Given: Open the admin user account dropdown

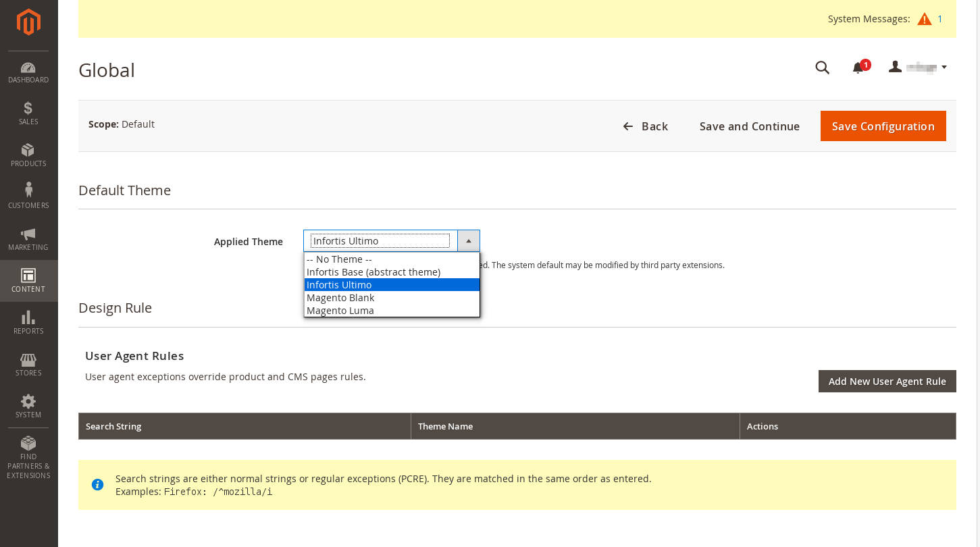Looking at the screenshot, I should (917, 67).
